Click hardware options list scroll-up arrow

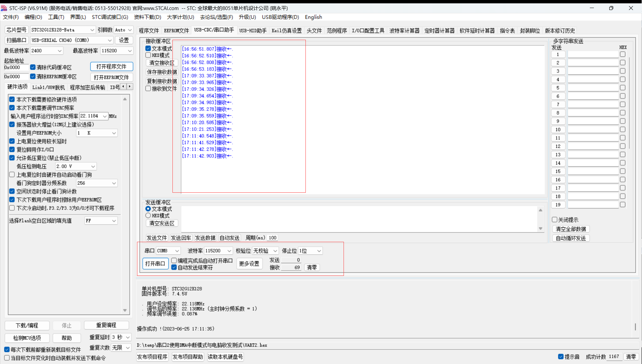point(125,99)
